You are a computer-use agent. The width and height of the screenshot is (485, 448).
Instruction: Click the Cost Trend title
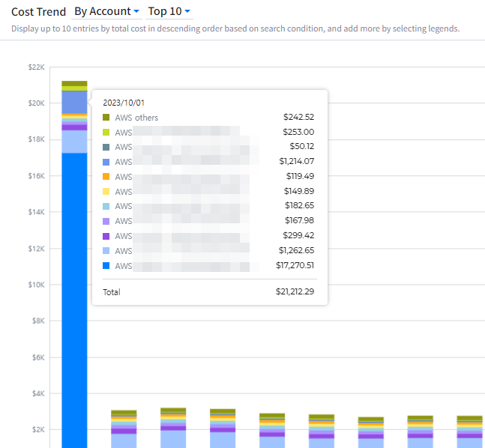(38, 12)
